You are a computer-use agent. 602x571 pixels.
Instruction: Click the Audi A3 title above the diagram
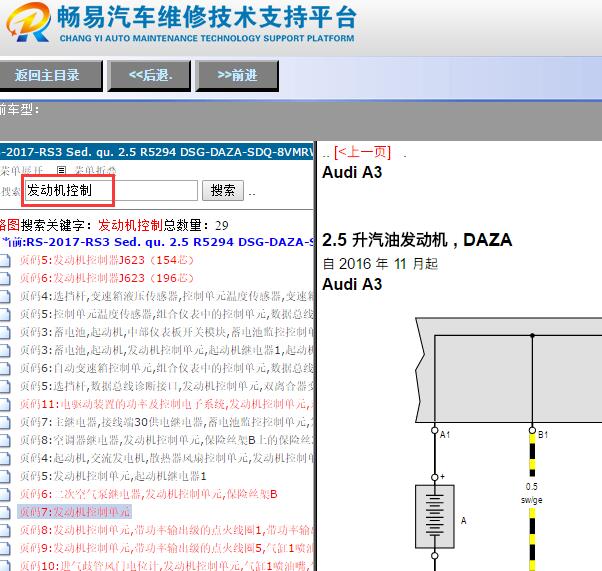[352, 285]
